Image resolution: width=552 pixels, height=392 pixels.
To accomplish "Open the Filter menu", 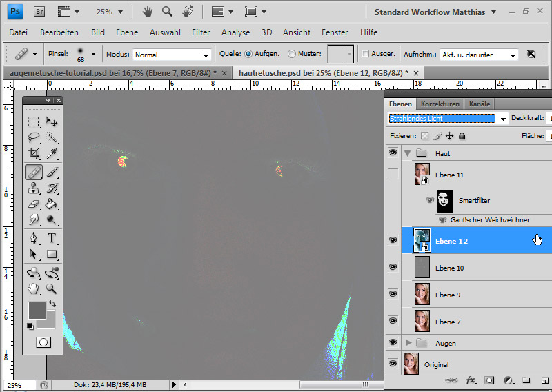I will point(201,32).
